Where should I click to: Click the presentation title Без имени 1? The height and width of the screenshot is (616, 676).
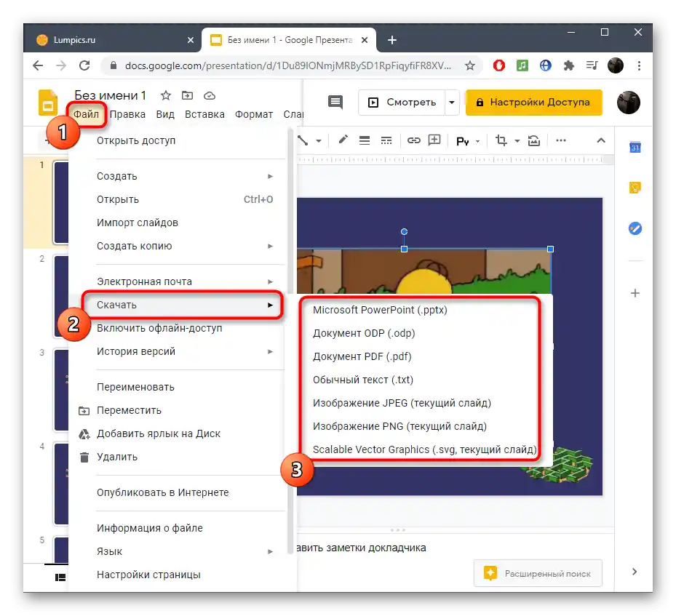(111, 95)
